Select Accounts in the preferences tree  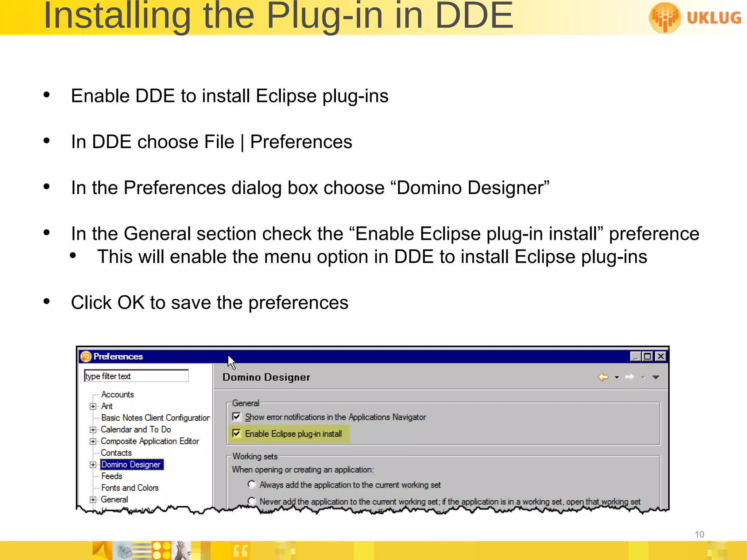[x=117, y=394]
